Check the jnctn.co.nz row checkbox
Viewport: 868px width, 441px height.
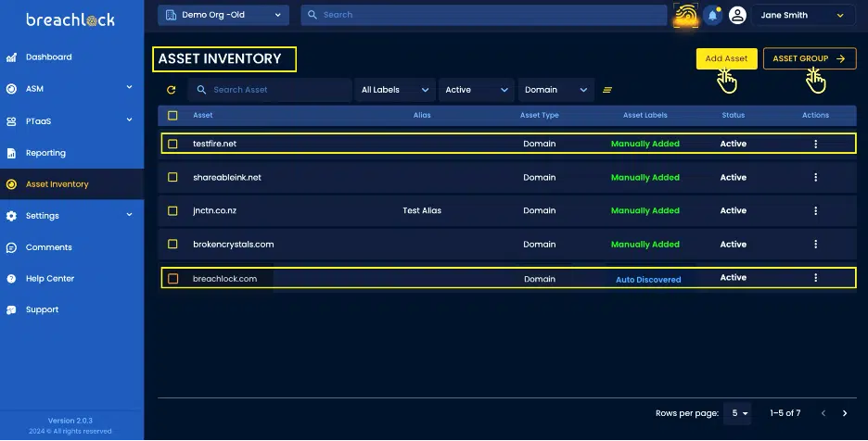tap(172, 211)
